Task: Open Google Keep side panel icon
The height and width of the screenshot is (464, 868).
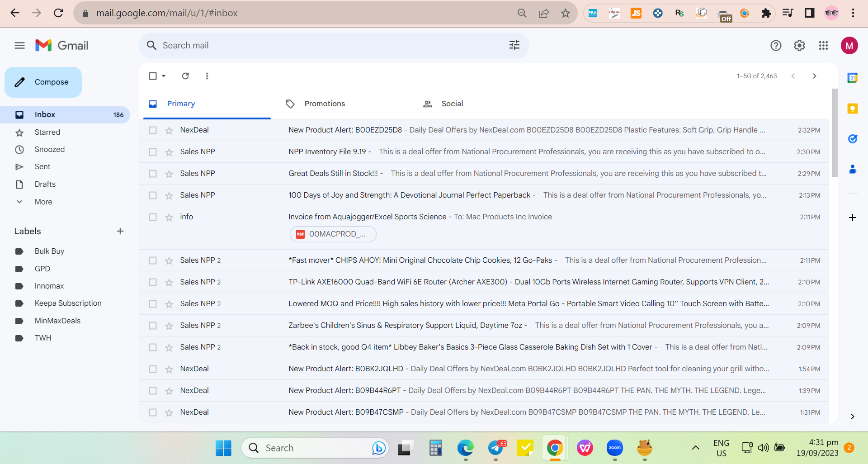Action: click(853, 109)
